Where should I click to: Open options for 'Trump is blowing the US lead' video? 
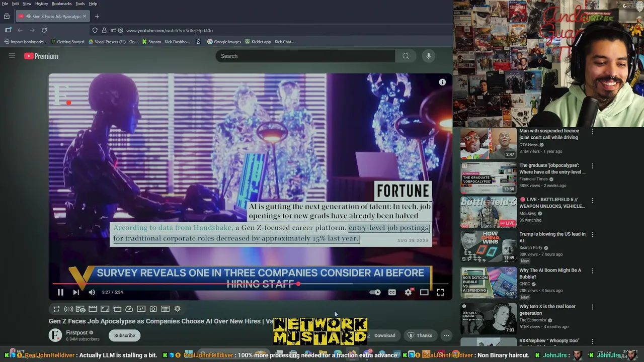593,234
